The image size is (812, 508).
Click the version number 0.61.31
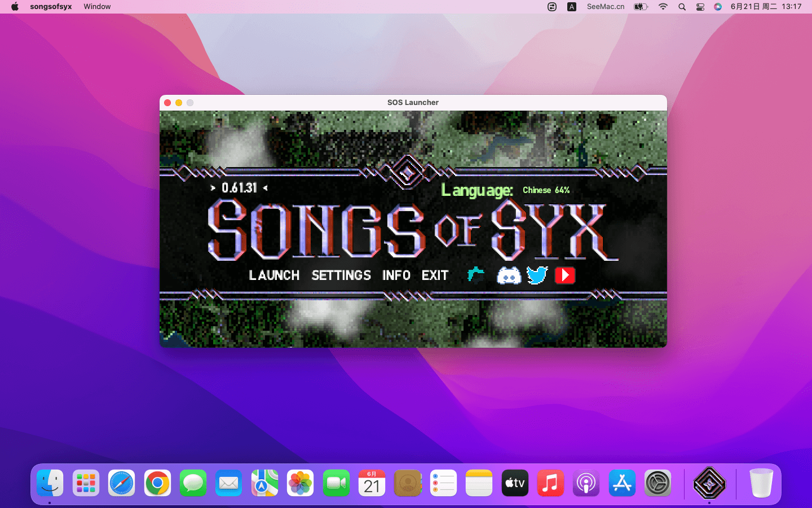pos(239,188)
